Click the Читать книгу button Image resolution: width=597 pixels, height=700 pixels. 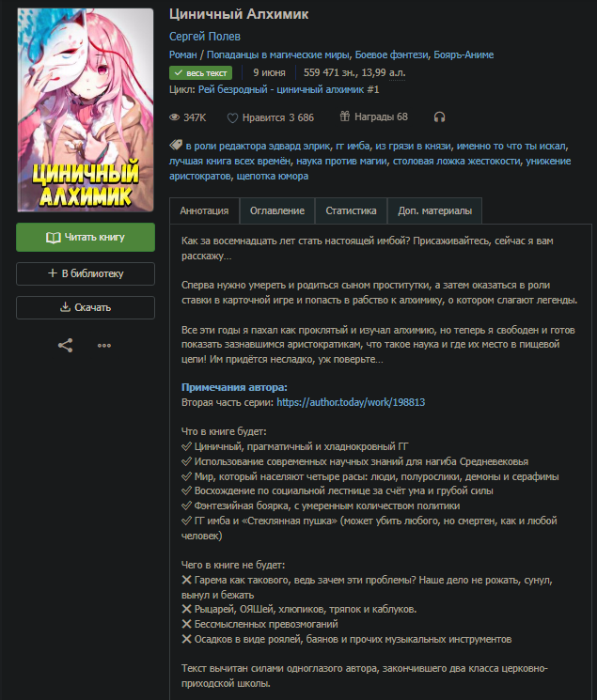pyautogui.click(x=86, y=237)
